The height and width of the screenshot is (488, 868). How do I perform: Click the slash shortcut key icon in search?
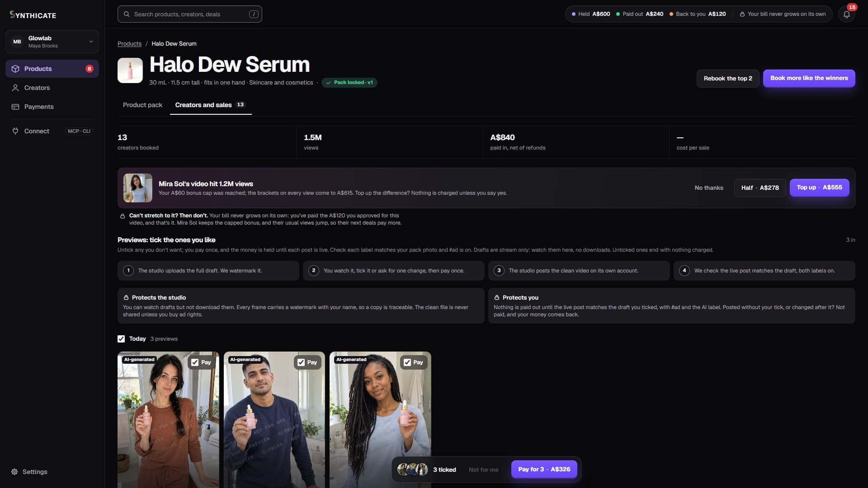click(x=254, y=14)
